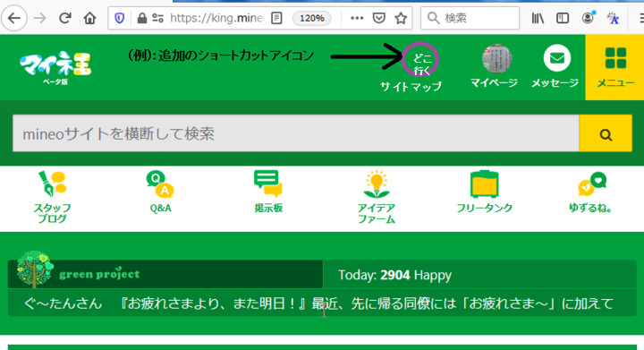
Task: Open the library bookmarks icon
Action: click(538, 18)
